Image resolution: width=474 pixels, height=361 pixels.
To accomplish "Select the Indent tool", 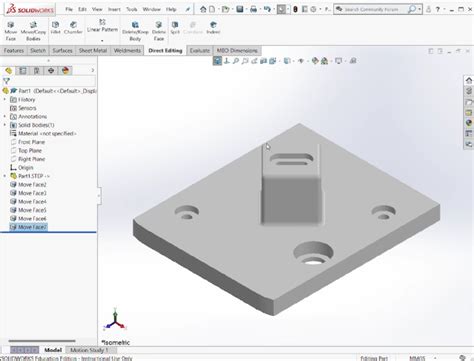I will coord(213,28).
